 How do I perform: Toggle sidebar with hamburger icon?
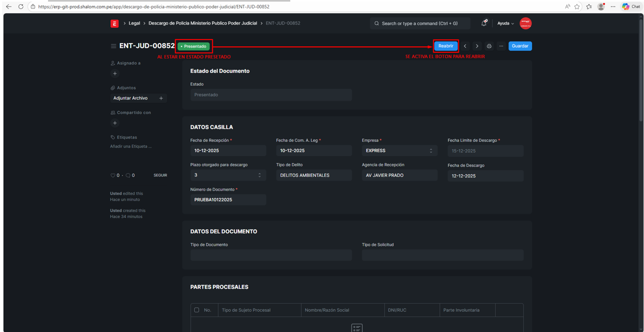(x=113, y=46)
